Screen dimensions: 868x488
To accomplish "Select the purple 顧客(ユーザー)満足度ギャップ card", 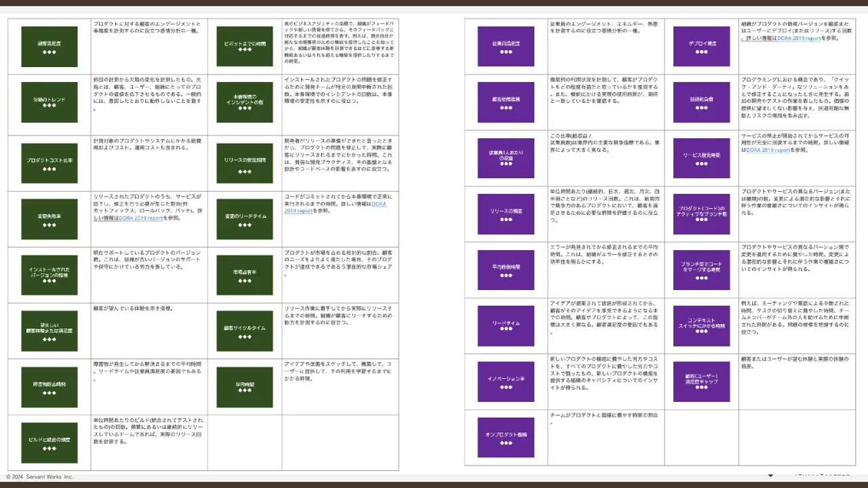I will pyautogui.click(x=702, y=382).
